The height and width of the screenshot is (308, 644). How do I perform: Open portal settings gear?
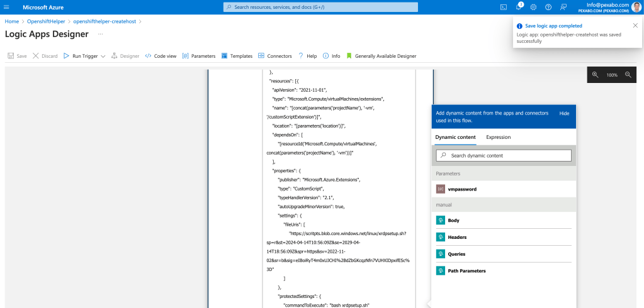coord(533,7)
